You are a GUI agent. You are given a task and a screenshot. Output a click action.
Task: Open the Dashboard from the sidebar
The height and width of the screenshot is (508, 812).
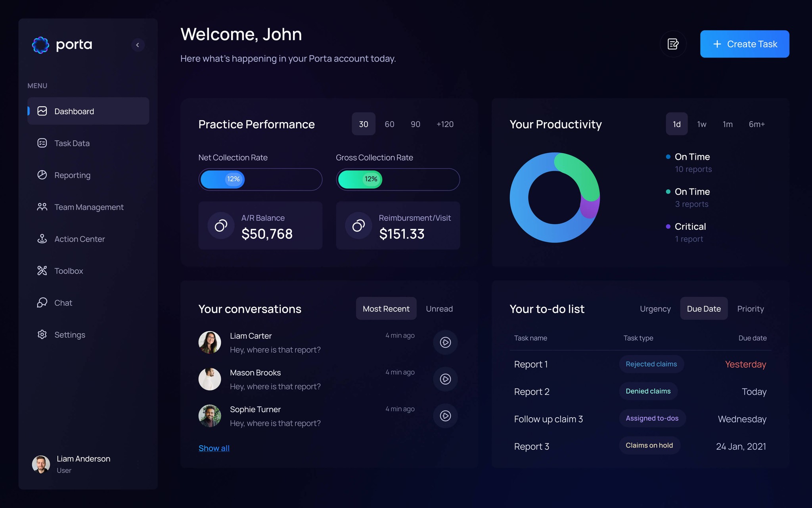[x=74, y=111]
